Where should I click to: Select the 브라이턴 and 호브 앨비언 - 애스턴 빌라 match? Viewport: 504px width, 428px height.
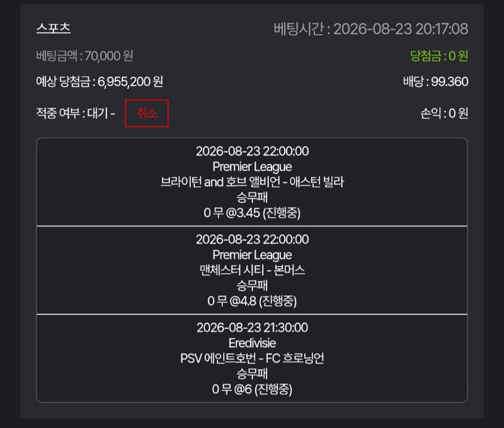(x=252, y=182)
